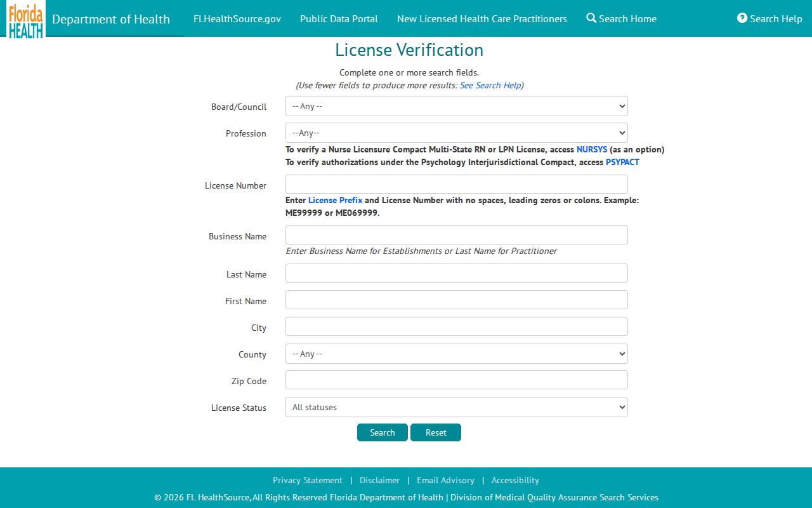Image resolution: width=812 pixels, height=508 pixels.
Task: Click the License Status label
Action: point(239,408)
